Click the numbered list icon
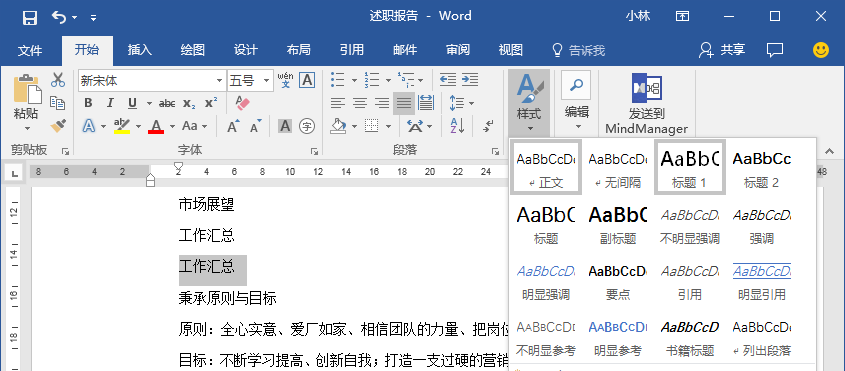The height and width of the screenshot is (371, 845). pos(372,80)
